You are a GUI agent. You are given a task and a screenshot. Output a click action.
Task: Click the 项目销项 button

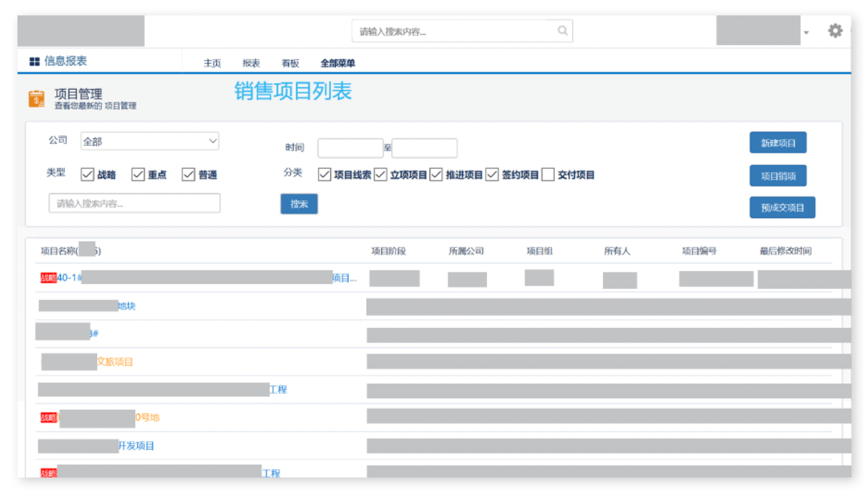coord(778,176)
